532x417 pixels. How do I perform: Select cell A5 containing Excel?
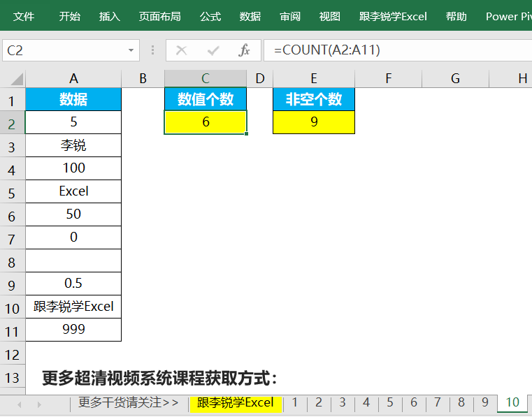[73, 191]
